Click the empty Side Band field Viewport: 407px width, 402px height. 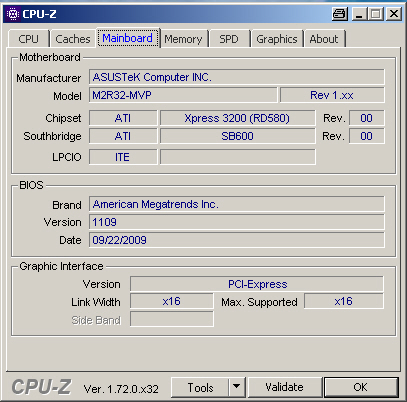click(171, 319)
